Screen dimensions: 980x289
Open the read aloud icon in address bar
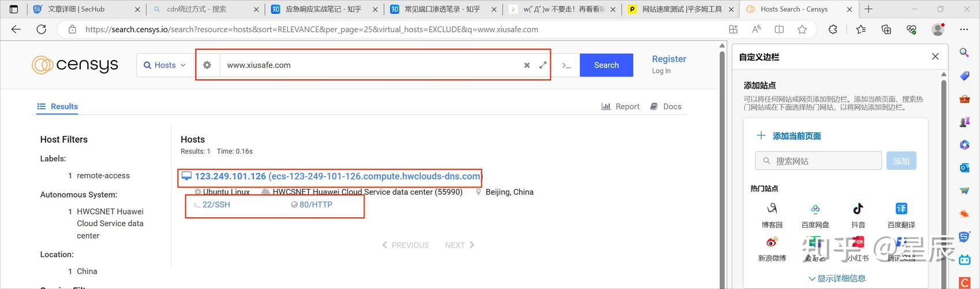[x=756, y=29]
